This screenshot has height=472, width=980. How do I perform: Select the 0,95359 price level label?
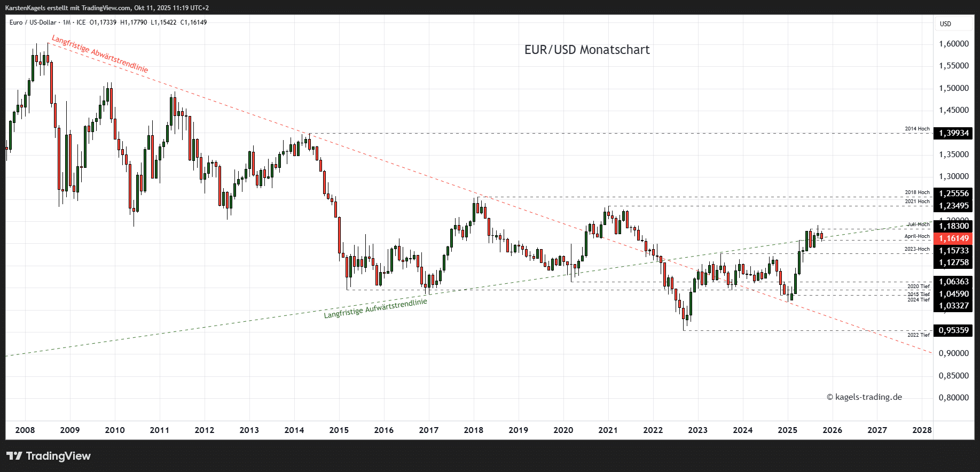(953, 330)
